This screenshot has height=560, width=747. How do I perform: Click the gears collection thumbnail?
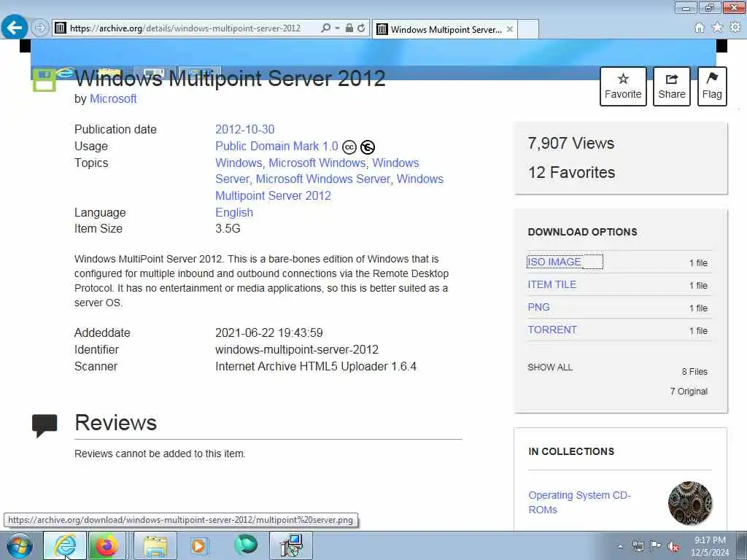tap(690, 503)
